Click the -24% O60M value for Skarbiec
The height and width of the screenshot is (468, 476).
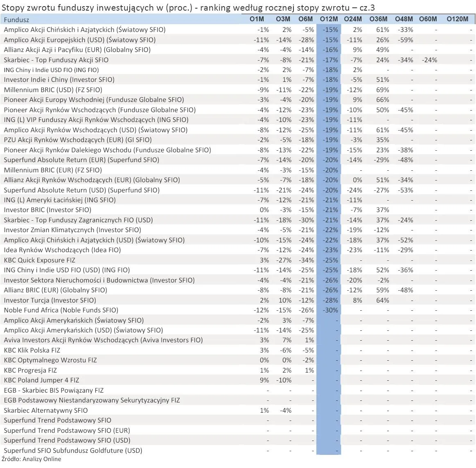click(429, 60)
